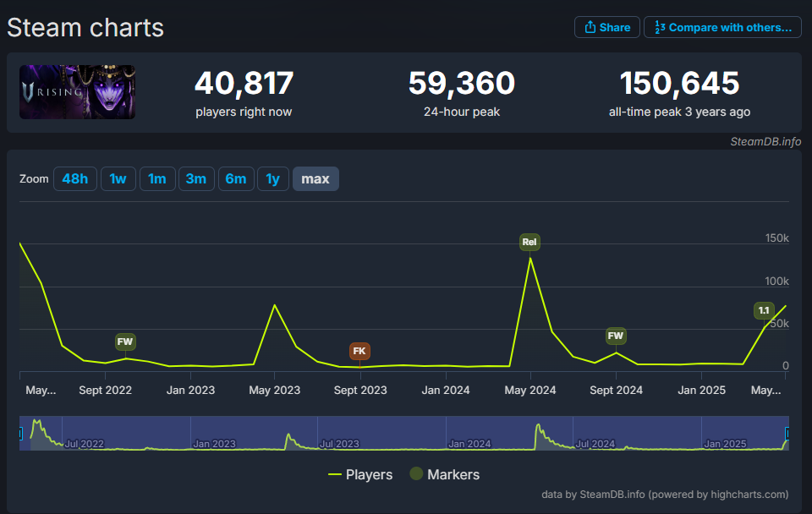Switch chart zoom to 1y

tap(272, 179)
